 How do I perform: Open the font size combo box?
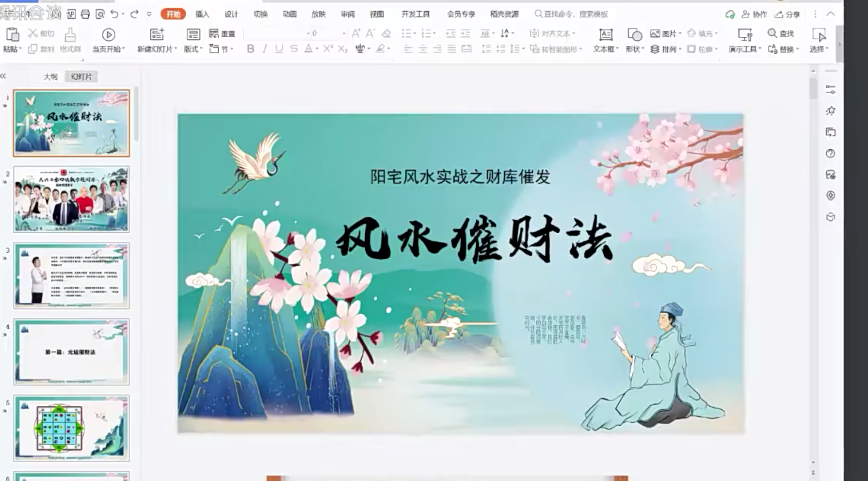328,33
